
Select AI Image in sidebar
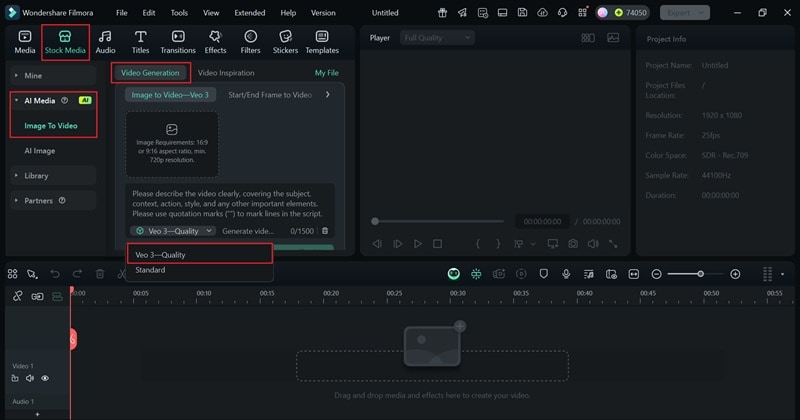point(40,151)
